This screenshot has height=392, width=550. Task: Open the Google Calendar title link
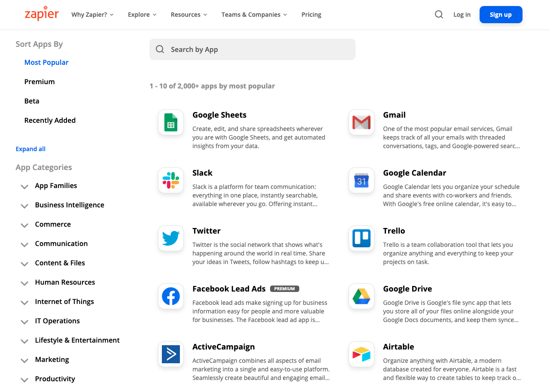point(414,173)
